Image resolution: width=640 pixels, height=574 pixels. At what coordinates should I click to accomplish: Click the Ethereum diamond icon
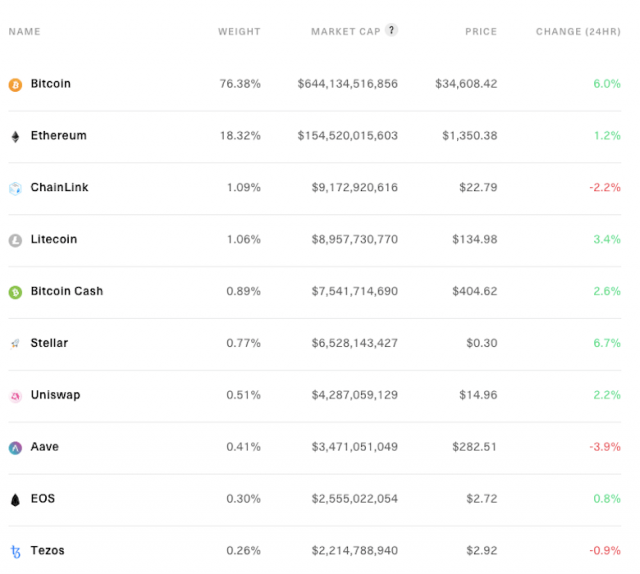[x=15, y=136]
